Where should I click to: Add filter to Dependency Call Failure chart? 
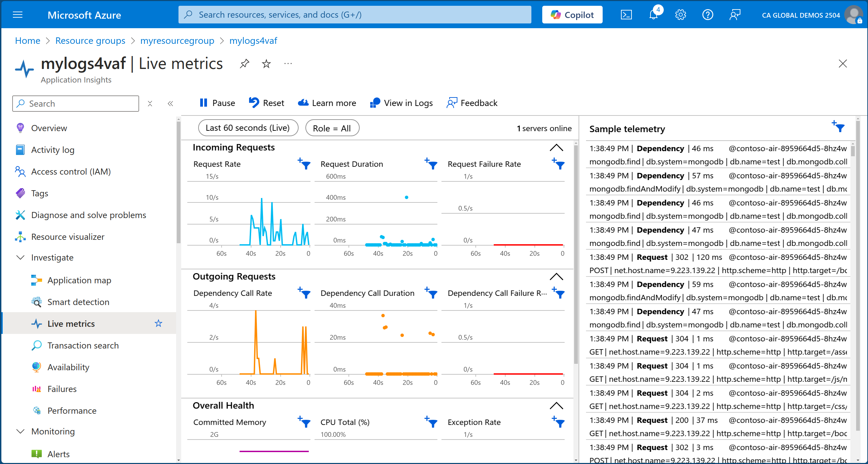pos(558,292)
